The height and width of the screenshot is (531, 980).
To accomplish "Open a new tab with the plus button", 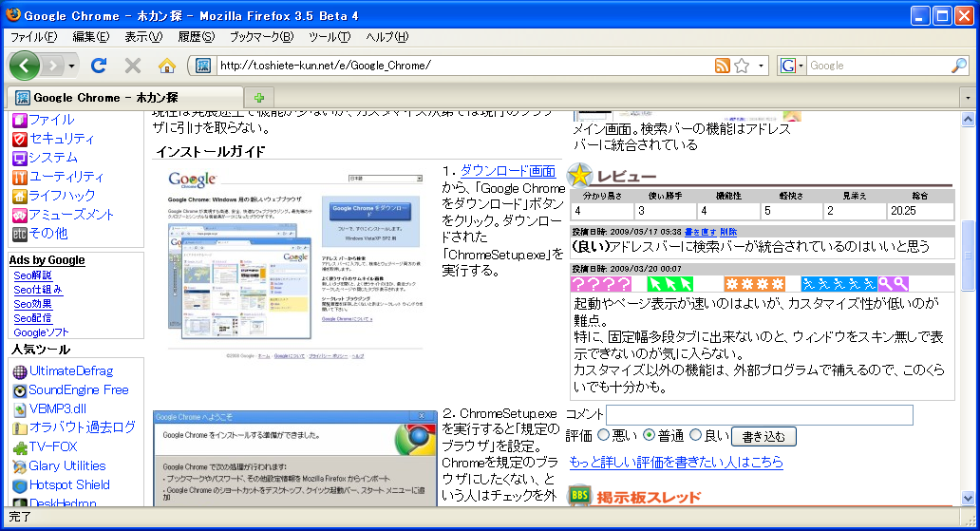I will coord(259,98).
